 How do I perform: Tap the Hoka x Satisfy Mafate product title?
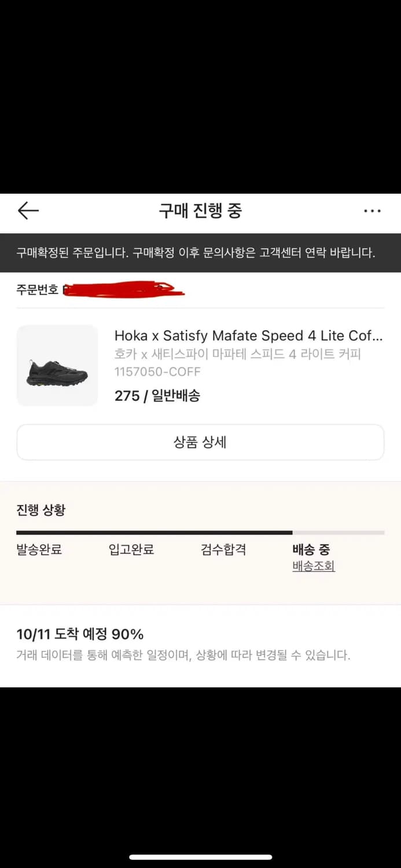coord(248,336)
